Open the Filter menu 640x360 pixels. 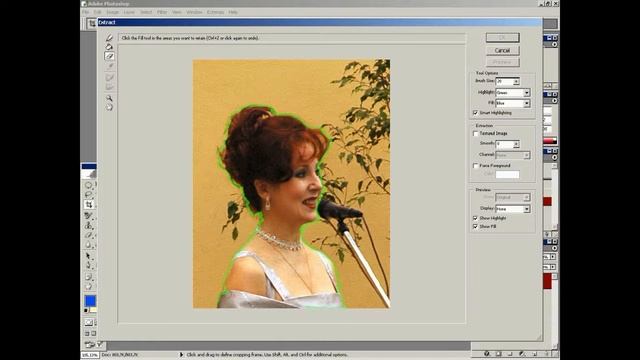(162, 12)
